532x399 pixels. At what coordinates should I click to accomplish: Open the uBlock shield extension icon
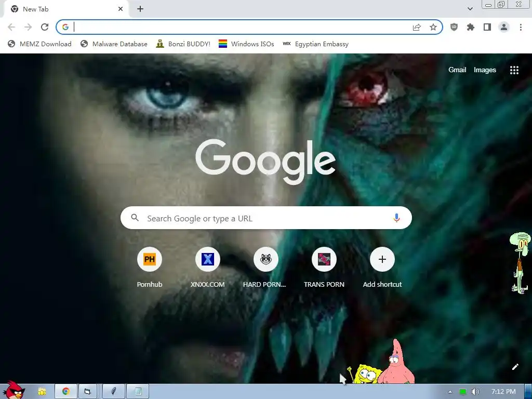454,27
